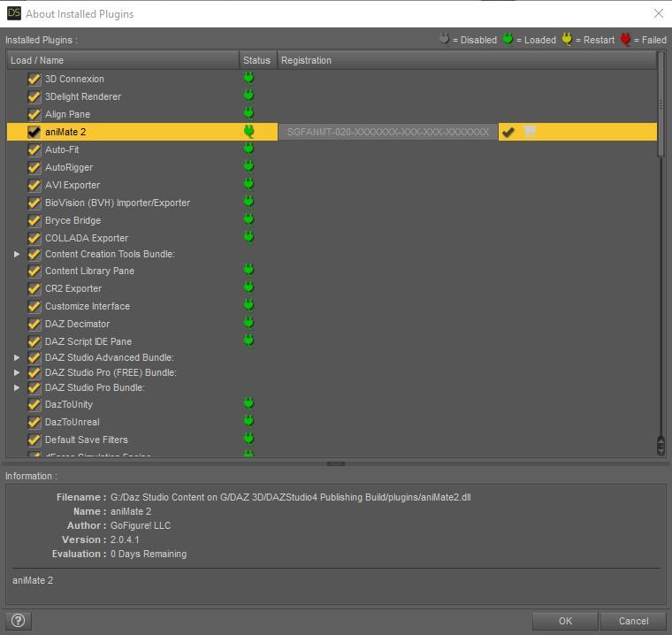Click the version value 2.0.4.1

(125, 539)
